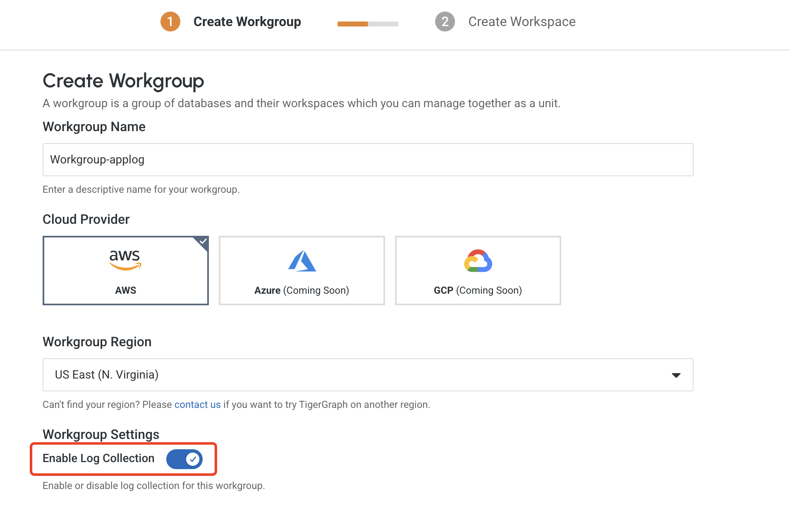Click the step 2 numbered circle
This screenshot has width=790, height=532.
click(444, 22)
